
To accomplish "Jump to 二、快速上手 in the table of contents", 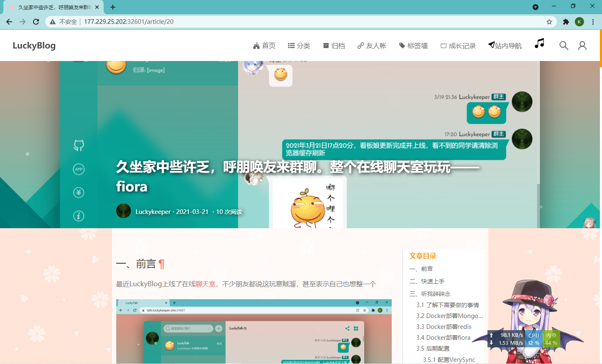I will coord(427,282).
